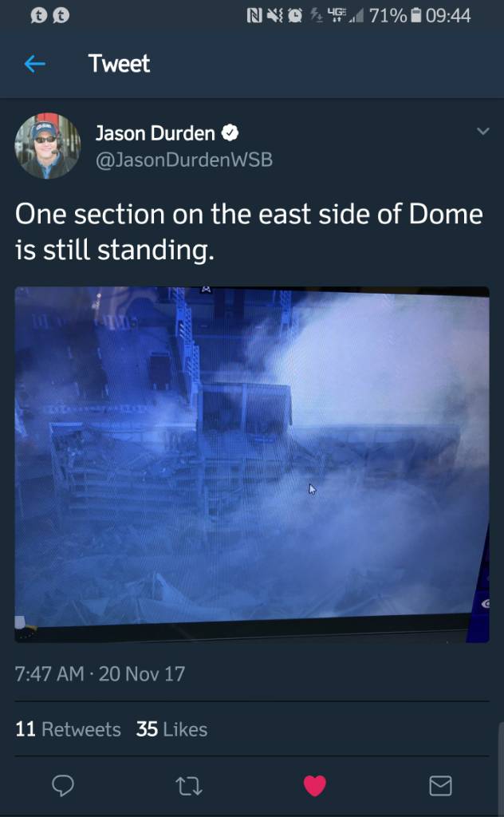Tap the 7:47 AM 20 Nov 17 timestamp

[x=100, y=673]
